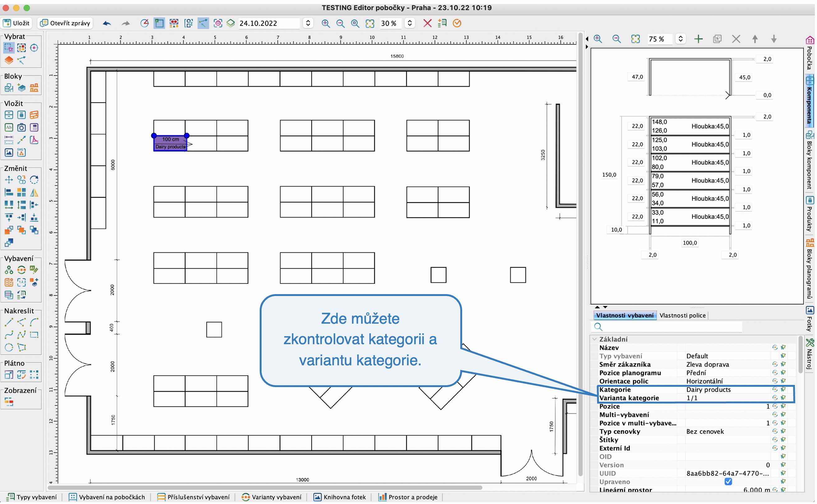Open Typy vybavení at the bottom
The image size is (817, 504).
coord(32,497)
